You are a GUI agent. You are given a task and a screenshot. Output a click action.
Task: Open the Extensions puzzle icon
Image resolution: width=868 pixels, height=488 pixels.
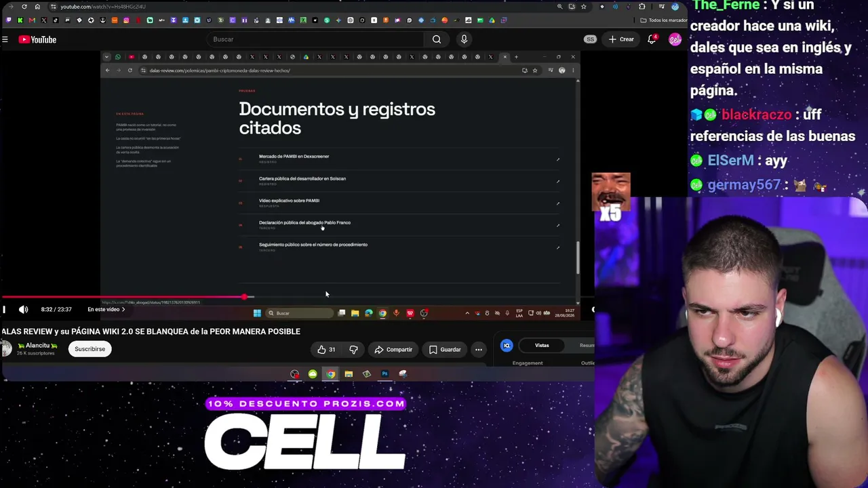[x=642, y=7]
